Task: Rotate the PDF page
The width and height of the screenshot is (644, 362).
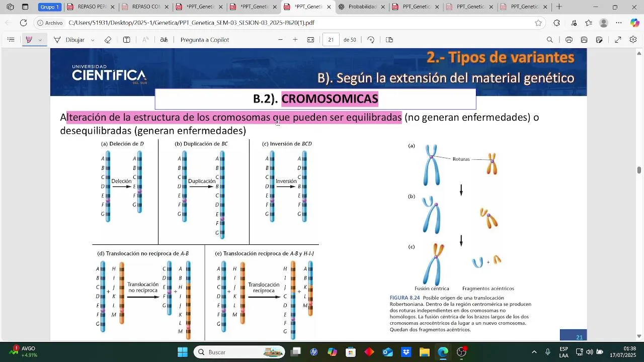Action: (371, 40)
